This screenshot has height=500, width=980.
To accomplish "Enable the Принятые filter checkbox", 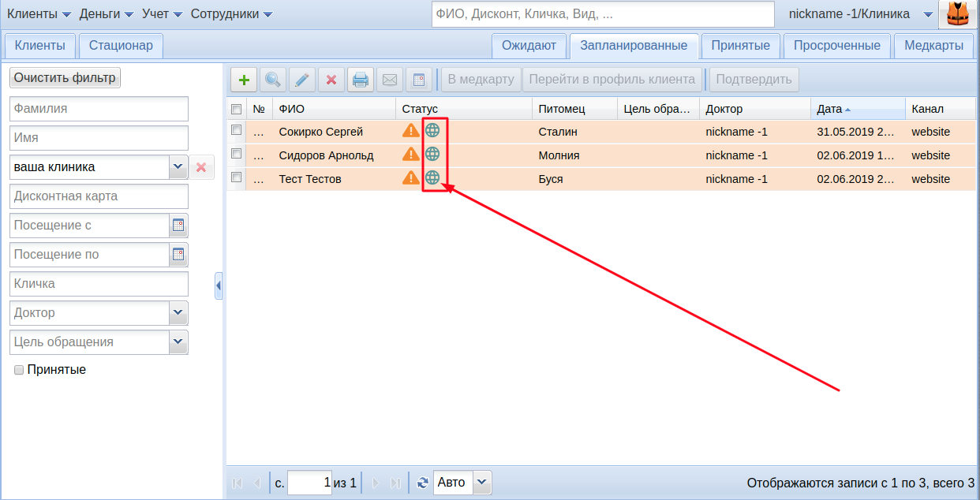I will (19, 370).
